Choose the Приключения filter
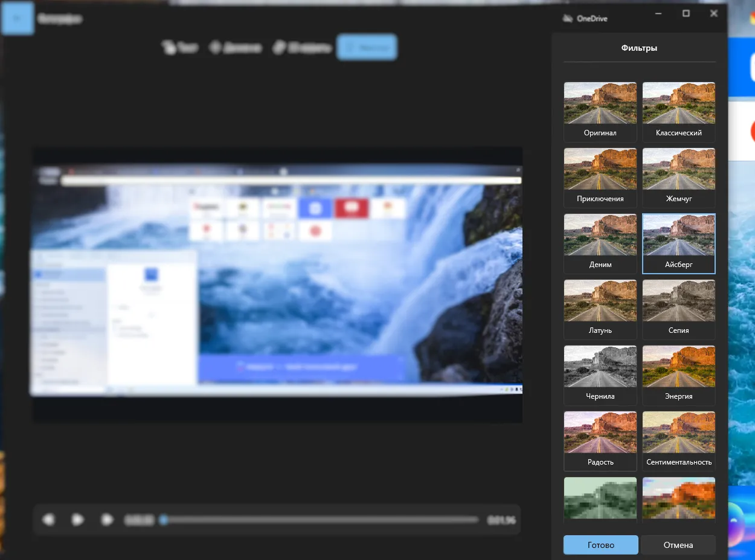 (600, 178)
